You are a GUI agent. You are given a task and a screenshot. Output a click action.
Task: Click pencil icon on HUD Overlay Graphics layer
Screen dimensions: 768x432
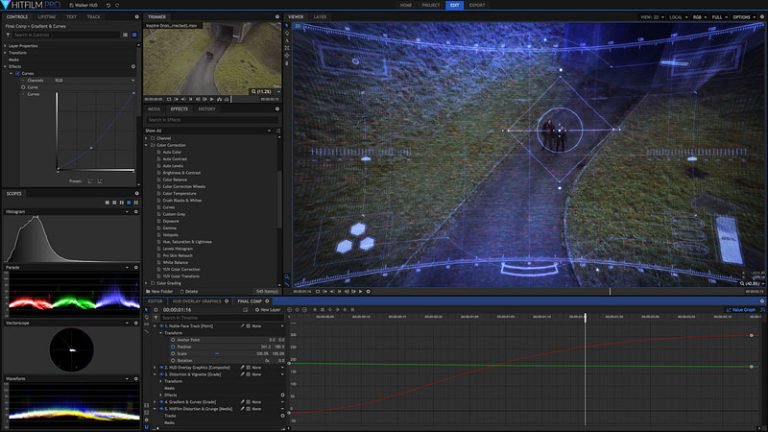tap(242, 367)
